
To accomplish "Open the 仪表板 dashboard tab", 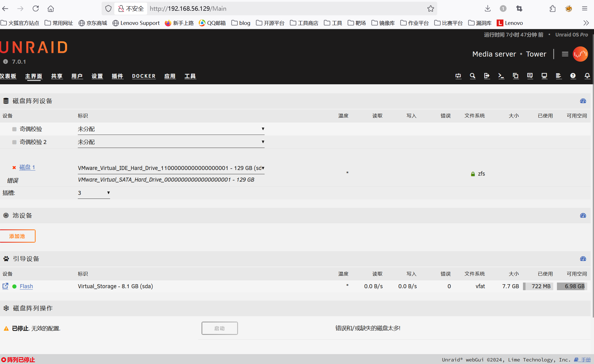I will pos(8,76).
